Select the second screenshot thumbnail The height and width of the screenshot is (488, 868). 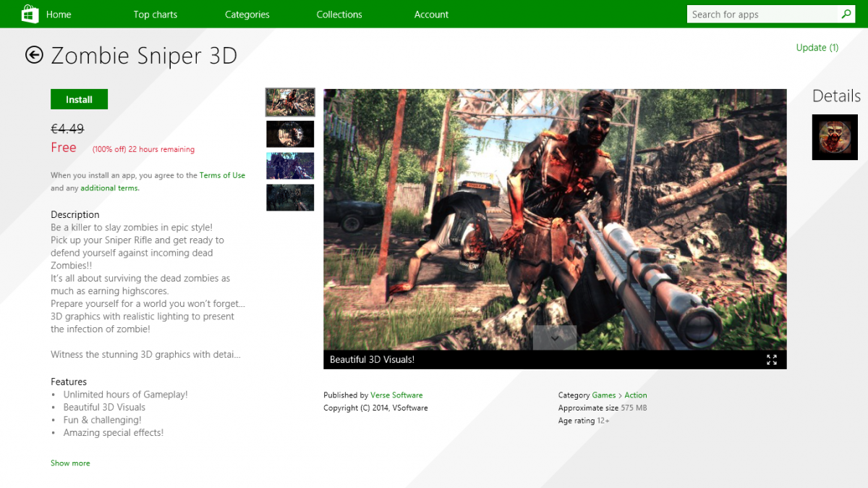[x=290, y=134]
